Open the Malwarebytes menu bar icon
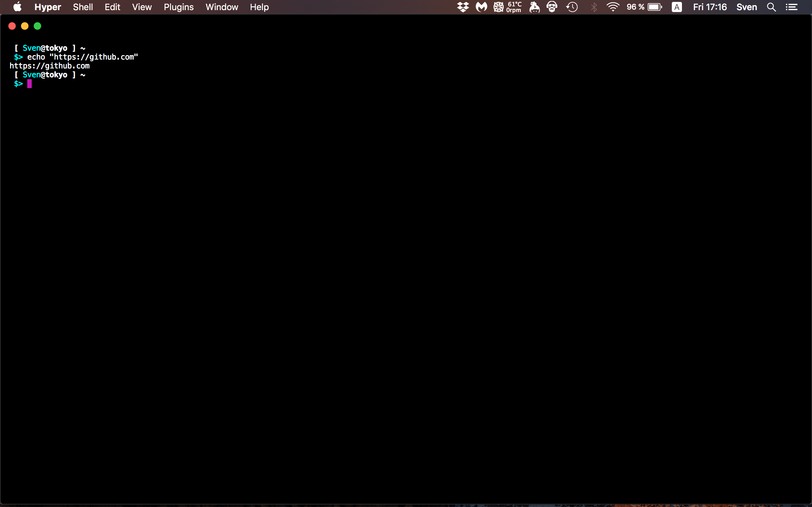 point(481,7)
